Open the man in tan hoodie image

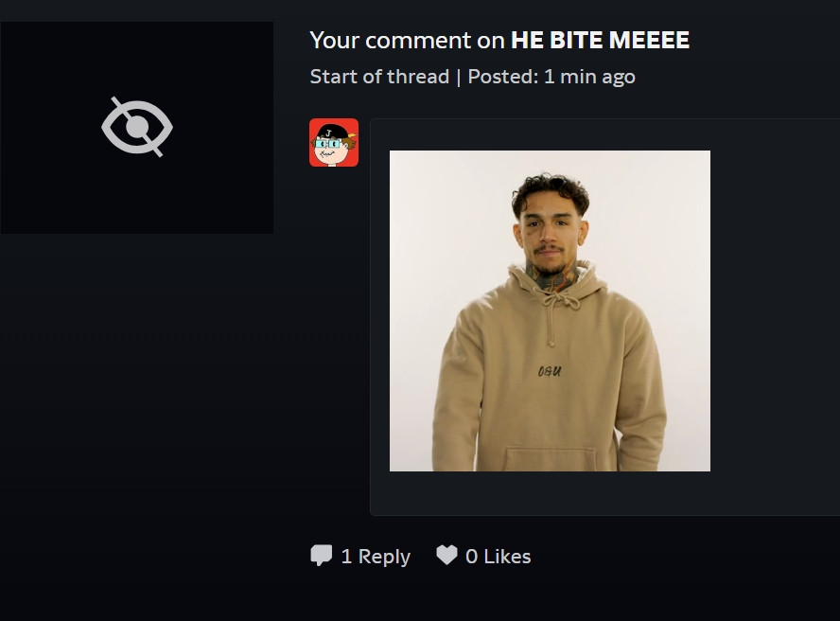point(550,311)
